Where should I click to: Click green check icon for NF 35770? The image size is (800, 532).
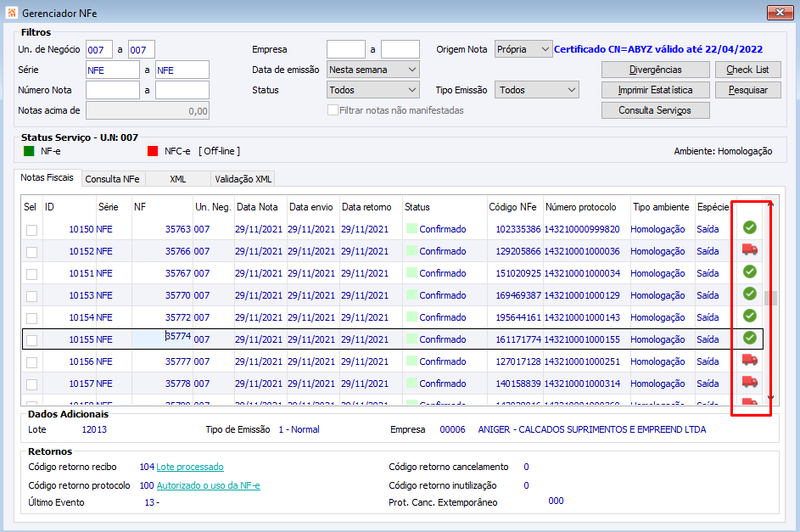click(x=749, y=294)
